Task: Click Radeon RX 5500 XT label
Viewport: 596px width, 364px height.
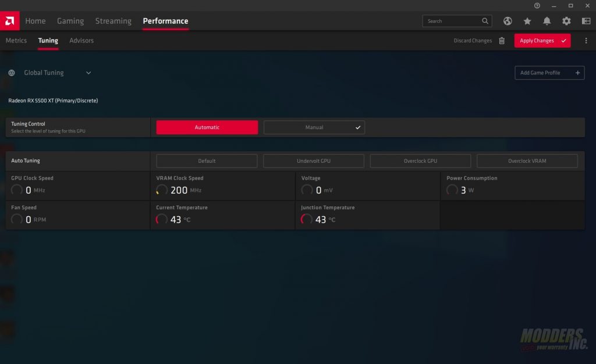Action: click(53, 101)
